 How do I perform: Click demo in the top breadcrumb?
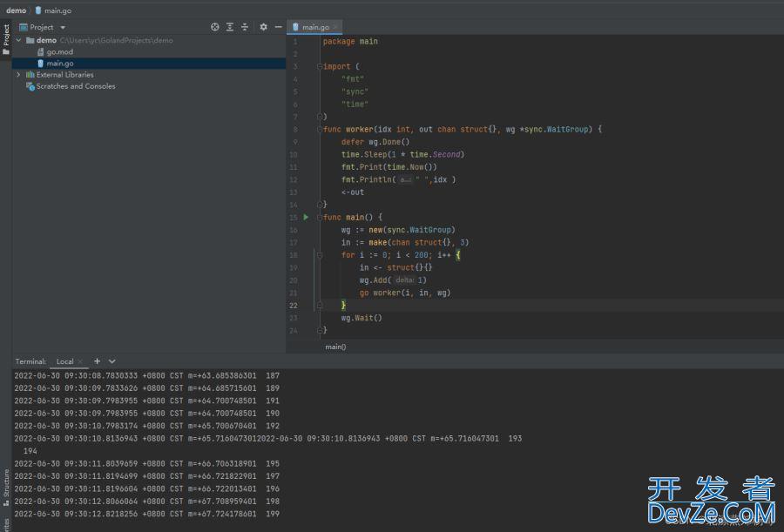16,10
